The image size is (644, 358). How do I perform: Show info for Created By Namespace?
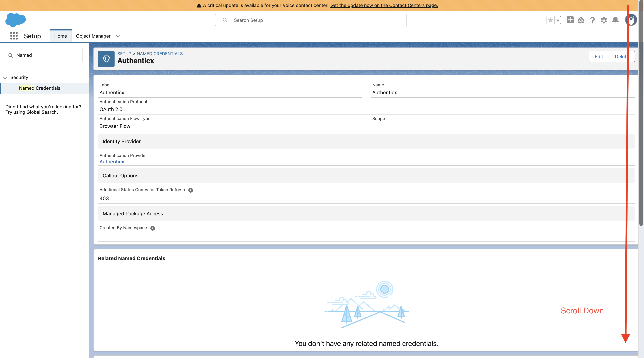point(152,228)
